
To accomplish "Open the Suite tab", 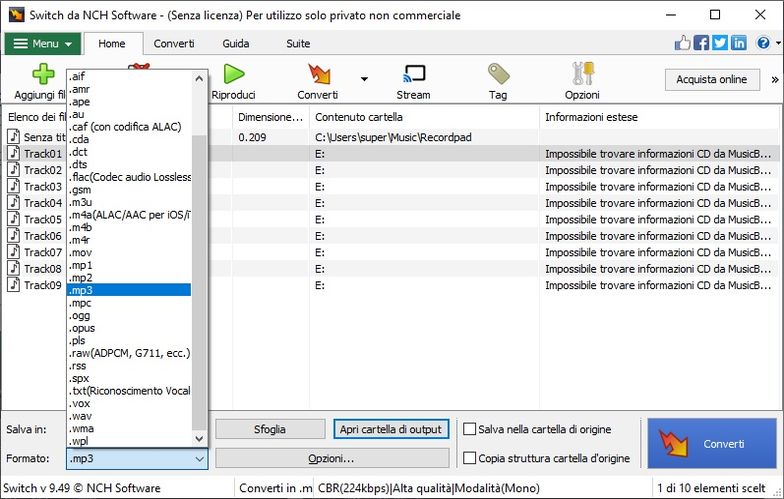I will point(298,44).
